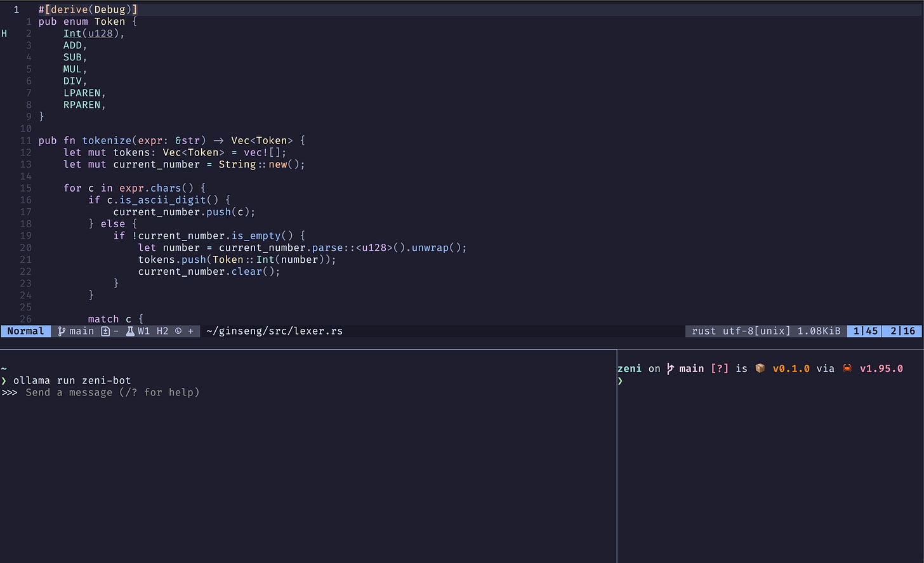Click the file path ~/ginseng/src/lexer.rs

274,331
